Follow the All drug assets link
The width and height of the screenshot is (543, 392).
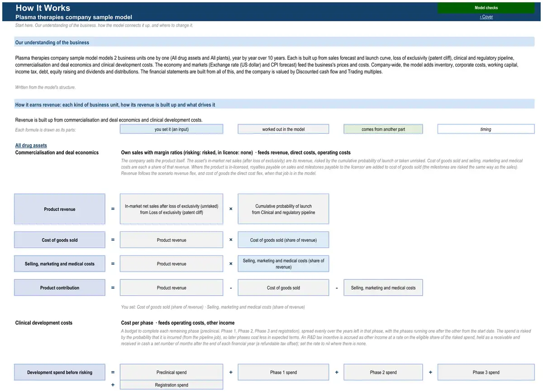(x=31, y=146)
